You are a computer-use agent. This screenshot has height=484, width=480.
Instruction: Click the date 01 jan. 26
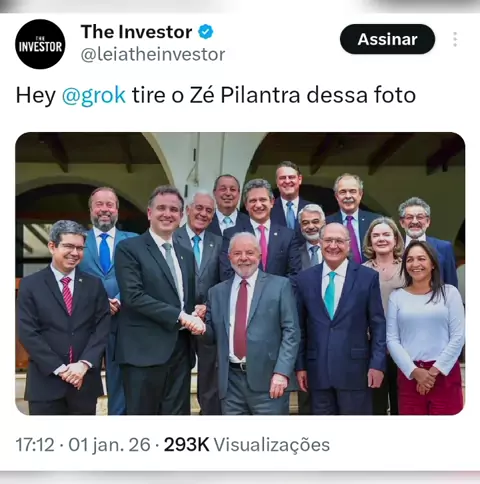click(109, 445)
